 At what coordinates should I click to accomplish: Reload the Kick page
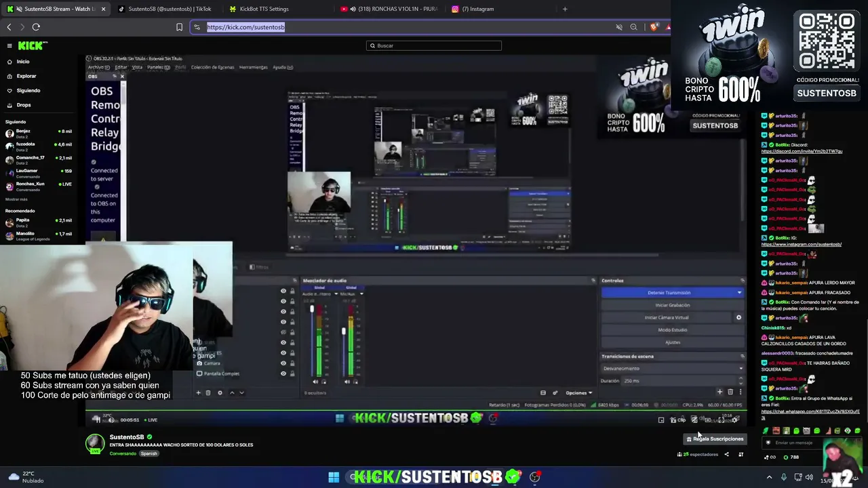coord(36,27)
